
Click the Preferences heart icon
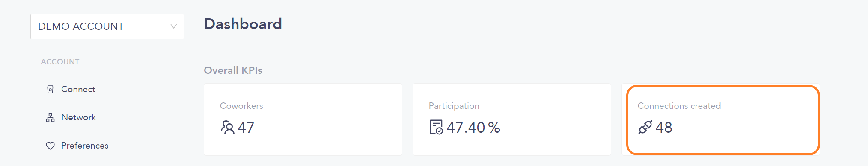pyautogui.click(x=50, y=146)
